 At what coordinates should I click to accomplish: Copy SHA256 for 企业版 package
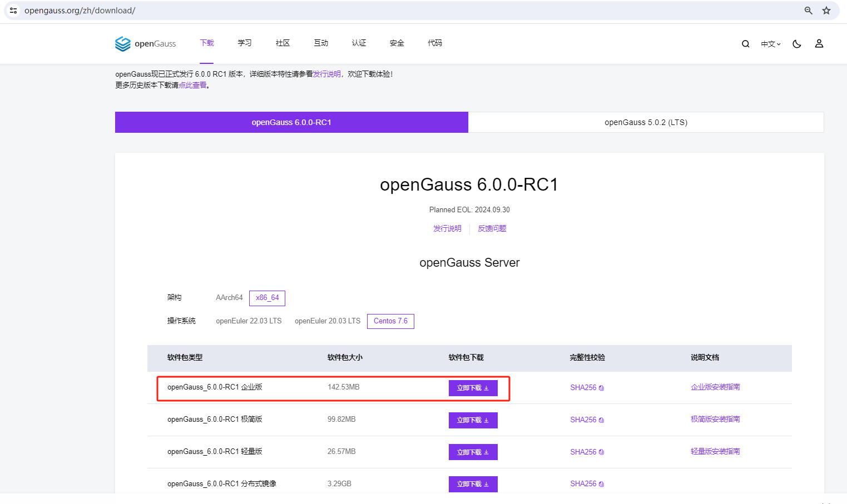coord(601,388)
